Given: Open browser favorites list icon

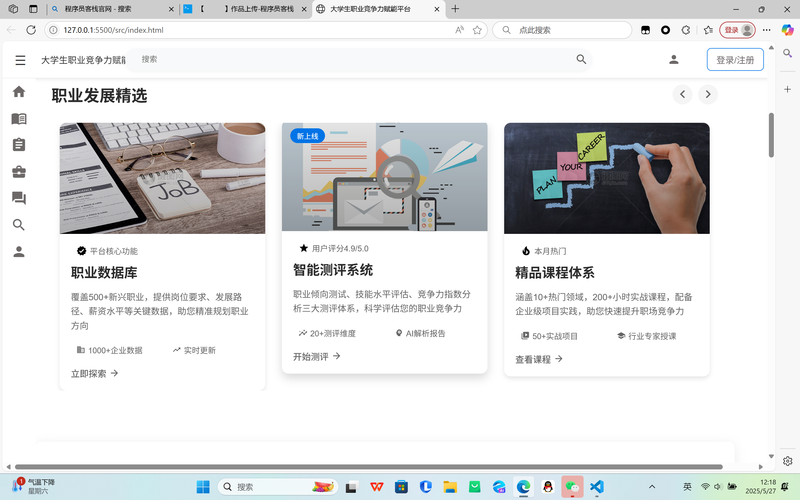Looking at the screenshot, I should point(708,30).
